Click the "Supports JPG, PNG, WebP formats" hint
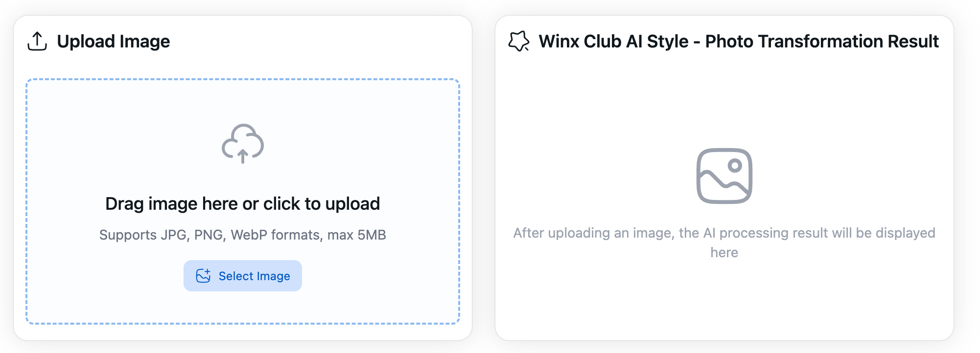Image resolution: width=980 pixels, height=353 pixels. (210, 235)
